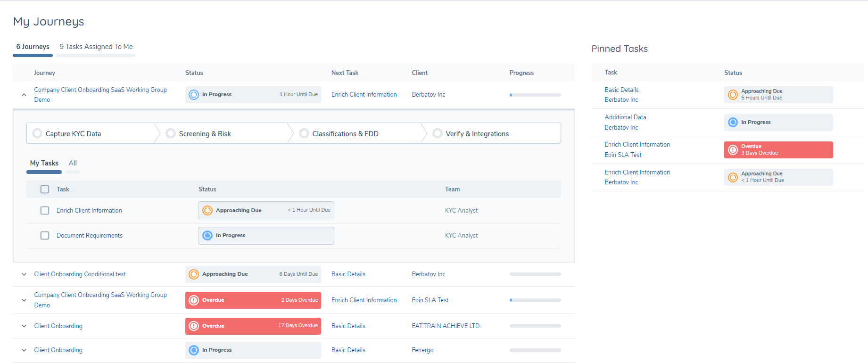The image size is (868, 363).
Task: Expand the Client Onboarding Conditional test journey
Action: [x=24, y=274]
